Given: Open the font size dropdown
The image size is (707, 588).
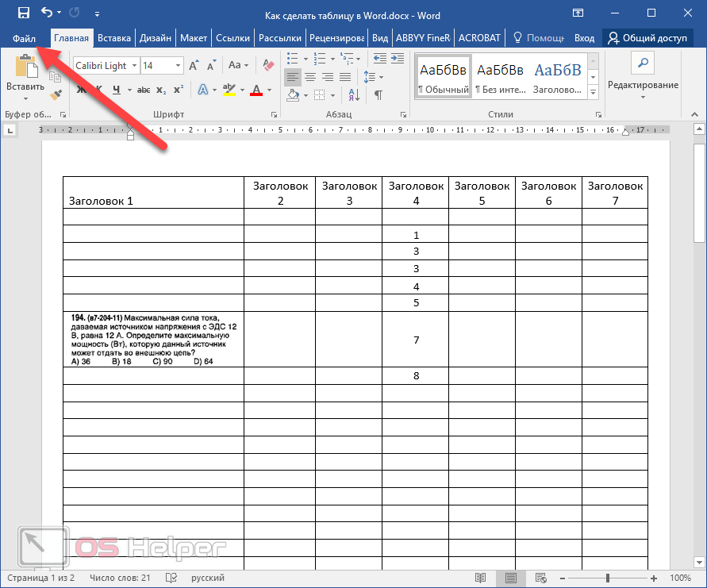Looking at the screenshot, I should click(176, 66).
